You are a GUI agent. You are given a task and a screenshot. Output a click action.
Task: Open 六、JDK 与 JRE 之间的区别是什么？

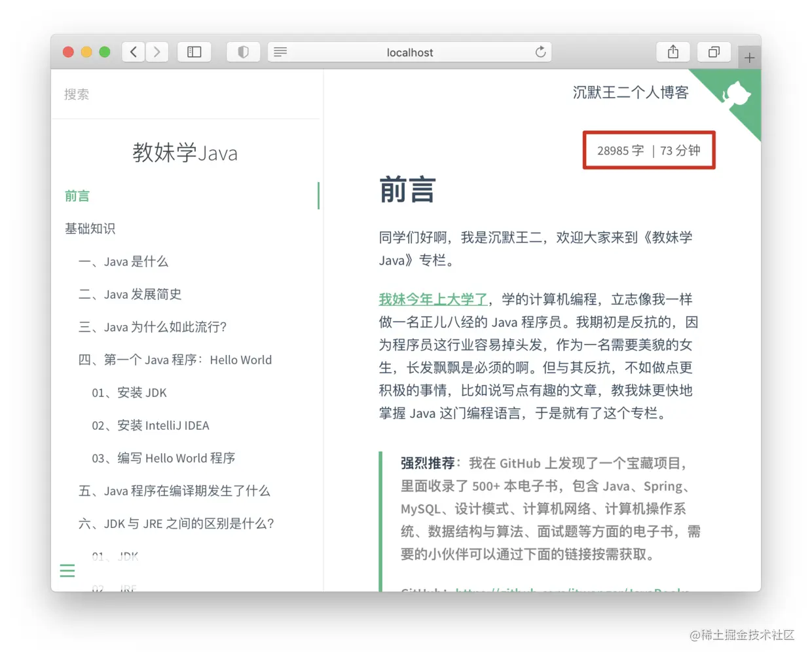176,523
